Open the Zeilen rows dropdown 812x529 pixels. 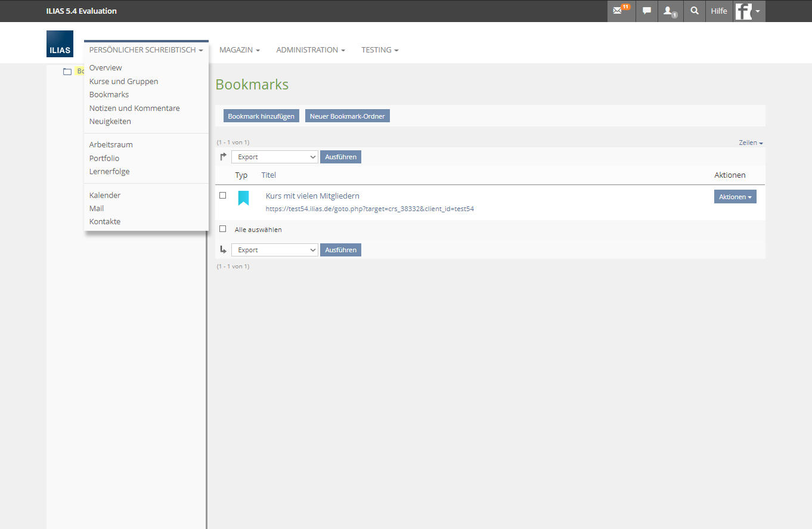click(x=750, y=143)
